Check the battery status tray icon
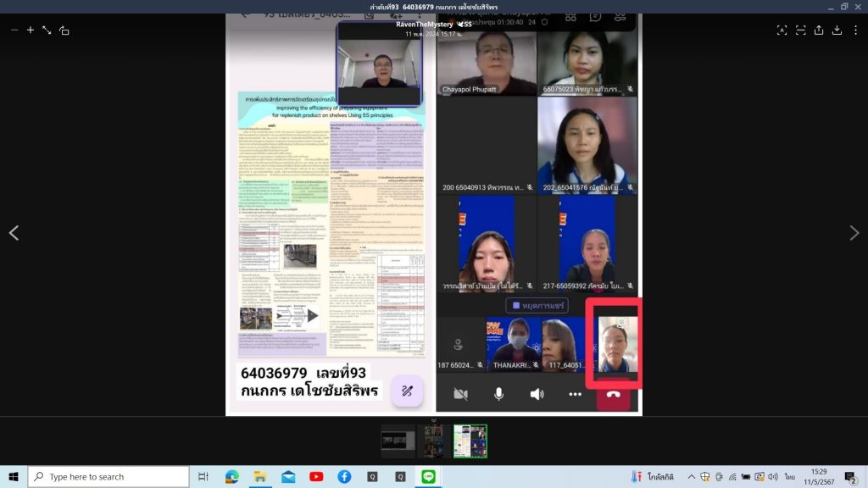Screen dimensions: 868x488 (746, 476)
